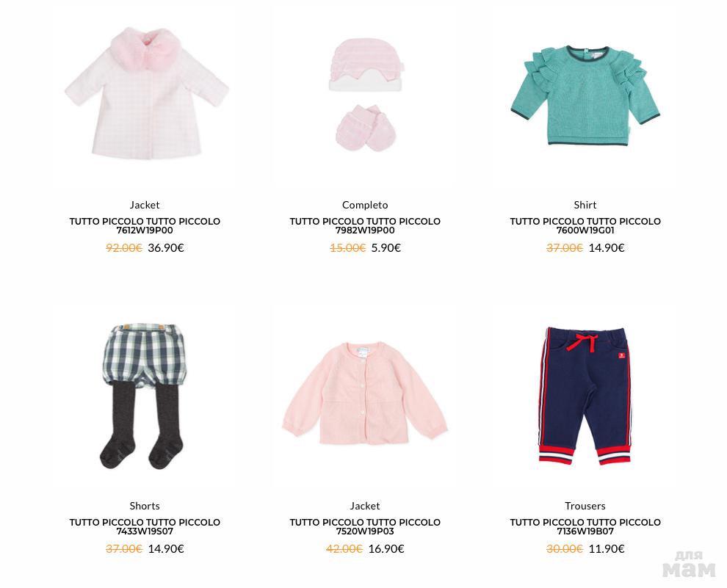Open the pink knit cardigan image
The width and height of the screenshot is (727, 588).
365,393
